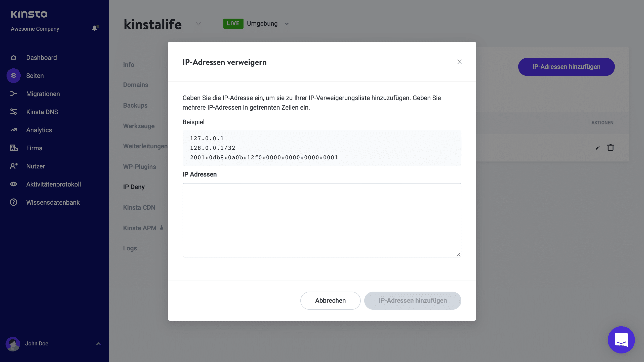Close the IP-Adressen verweigern dialog

pyautogui.click(x=460, y=62)
